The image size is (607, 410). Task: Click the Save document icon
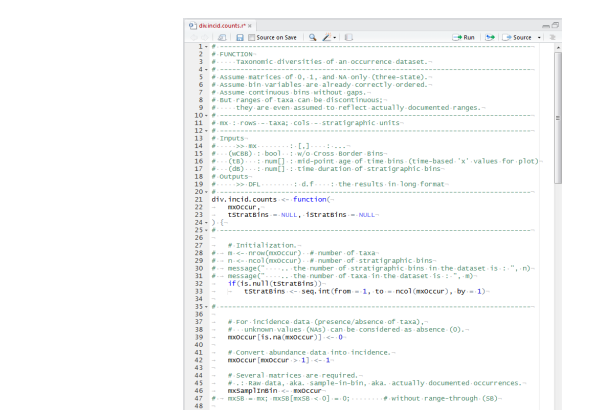pyautogui.click(x=240, y=37)
